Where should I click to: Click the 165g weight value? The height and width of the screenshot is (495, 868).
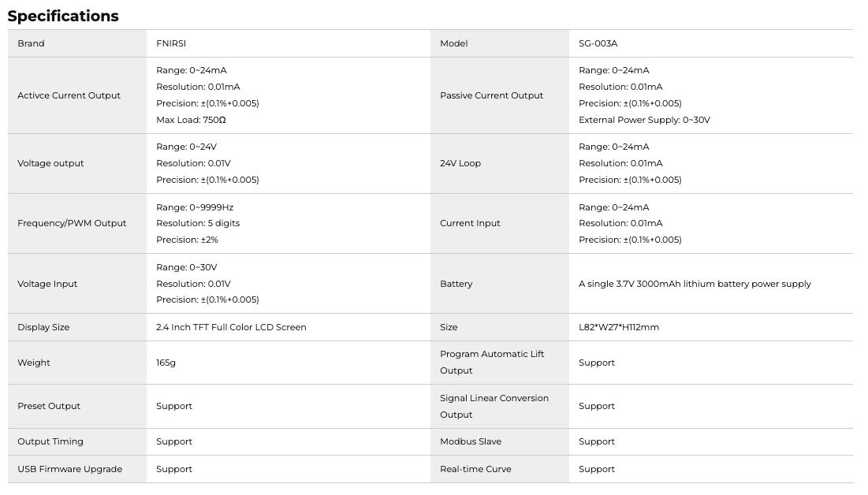tap(166, 363)
